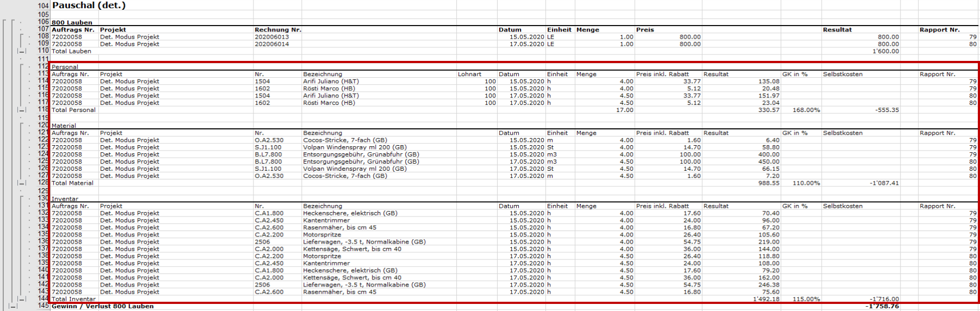Image resolution: width=980 pixels, height=311 pixels.
Task: Collapse the outline group at Total Lauben row
Action: coord(21,52)
